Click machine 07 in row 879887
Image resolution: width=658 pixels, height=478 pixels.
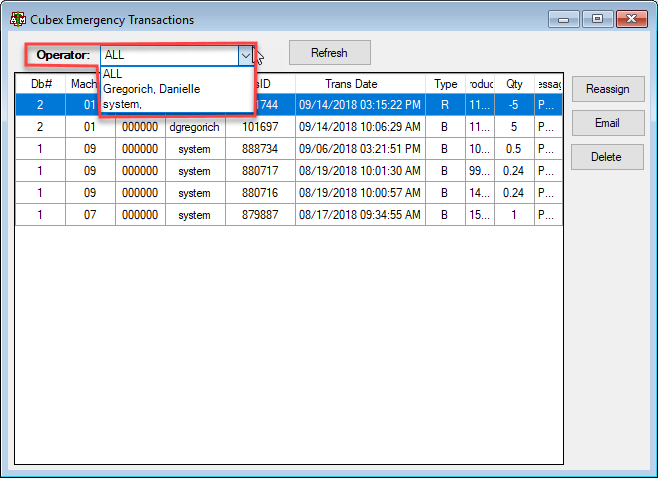coord(90,215)
